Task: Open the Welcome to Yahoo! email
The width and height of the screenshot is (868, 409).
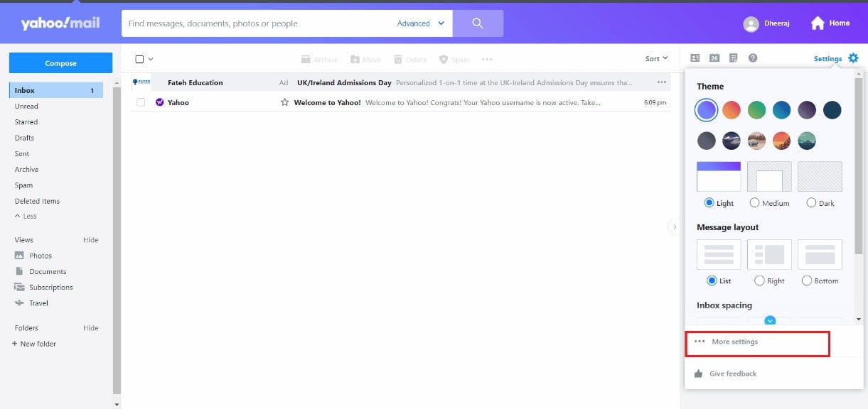Action: pos(400,102)
